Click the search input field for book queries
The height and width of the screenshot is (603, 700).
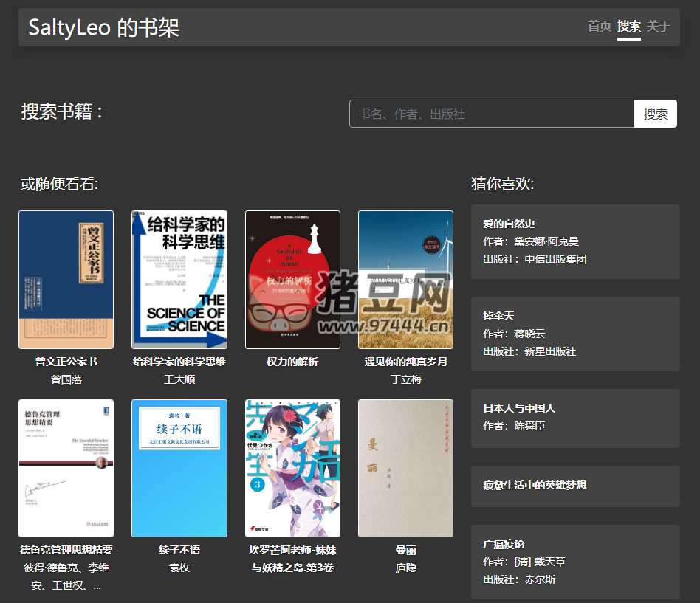(x=491, y=114)
